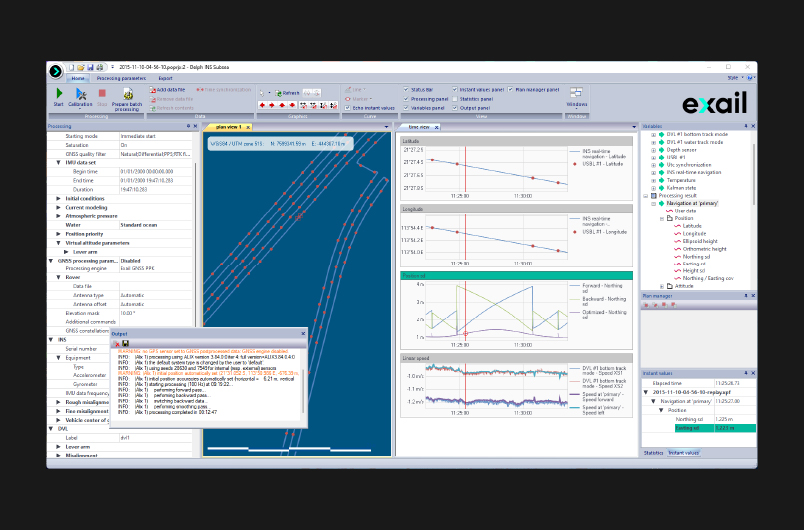Open the Processing parameters ribbon tab

tap(122, 78)
